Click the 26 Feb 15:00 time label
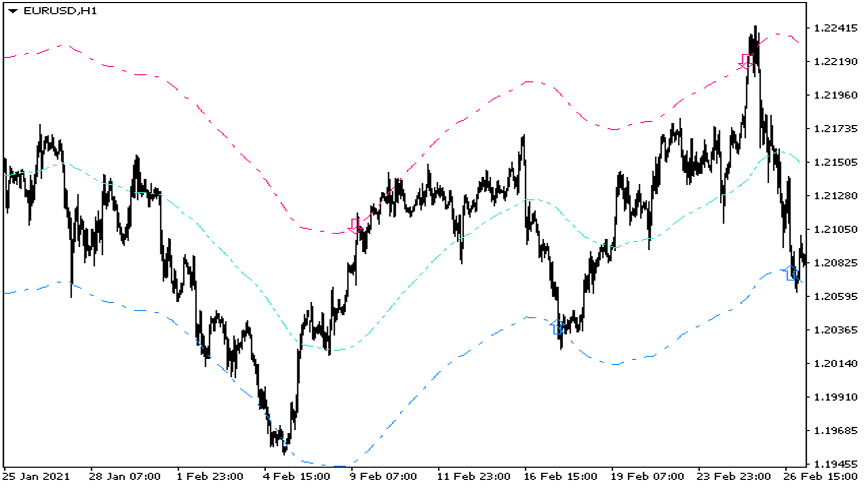 pos(820,476)
